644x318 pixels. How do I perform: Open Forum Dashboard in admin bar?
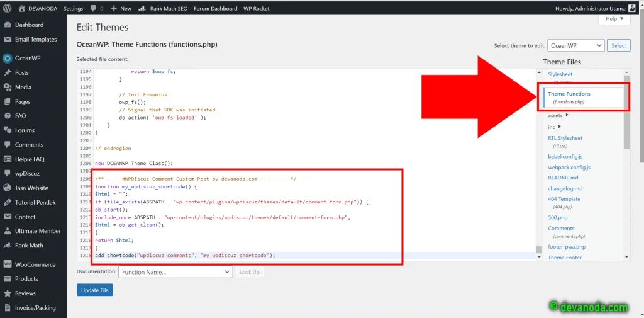(x=215, y=8)
